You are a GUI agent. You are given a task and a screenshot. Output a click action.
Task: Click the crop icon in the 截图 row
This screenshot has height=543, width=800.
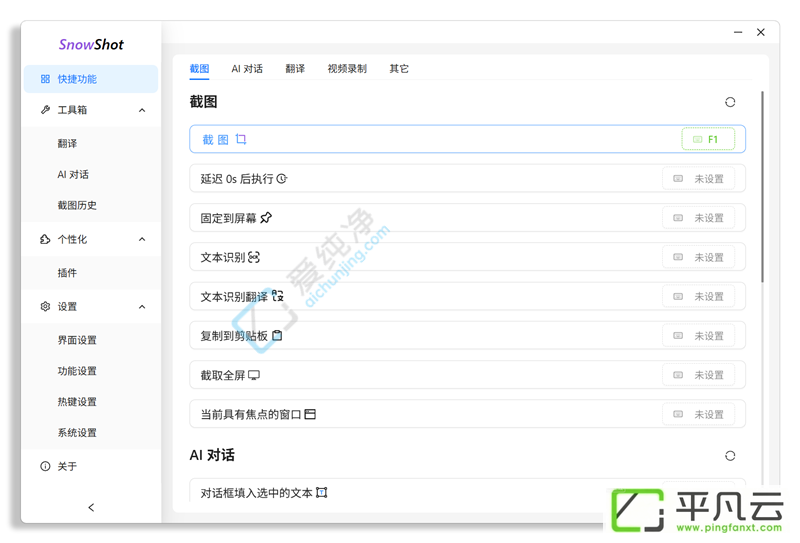tap(241, 139)
